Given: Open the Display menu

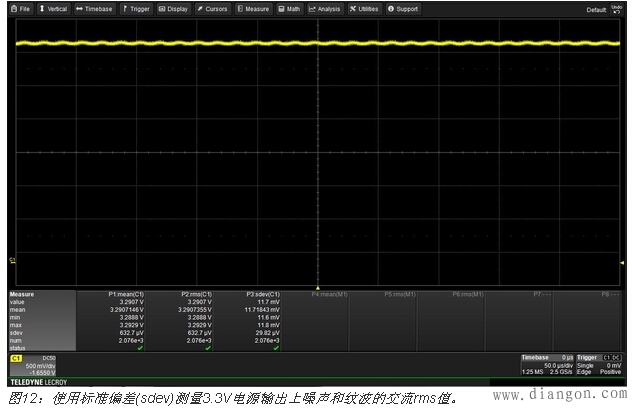Looking at the screenshot, I should 174,8.
